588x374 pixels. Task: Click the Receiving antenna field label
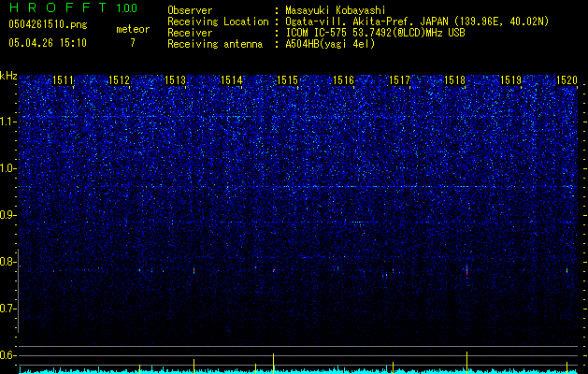(x=215, y=44)
